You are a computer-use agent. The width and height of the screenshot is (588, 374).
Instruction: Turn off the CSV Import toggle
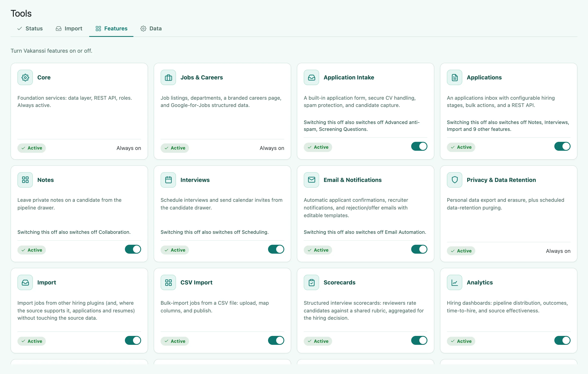(x=276, y=340)
